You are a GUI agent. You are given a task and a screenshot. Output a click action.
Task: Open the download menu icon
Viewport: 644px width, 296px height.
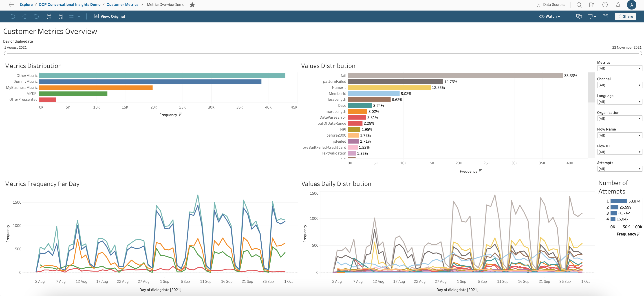point(591,16)
